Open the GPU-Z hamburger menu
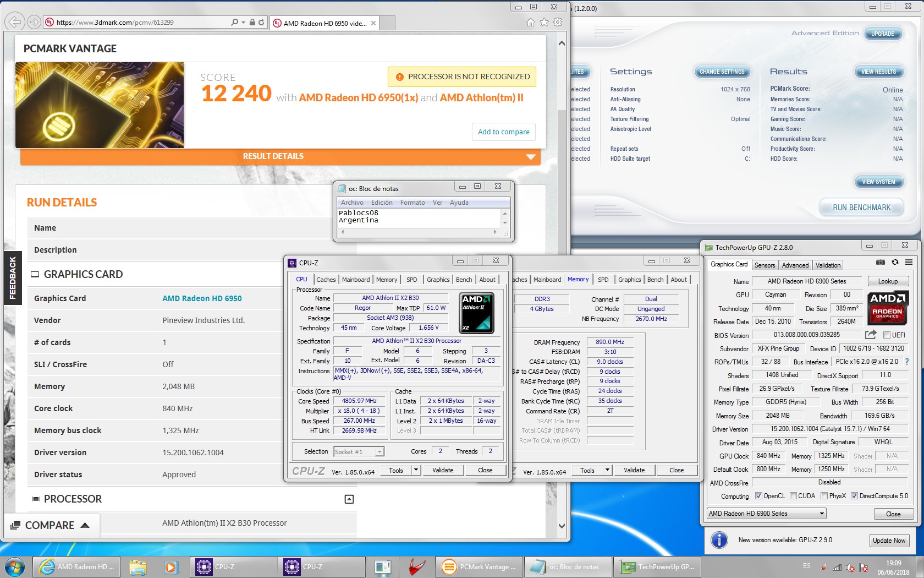The height and width of the screenshot is (578, 924). point(909,262)
